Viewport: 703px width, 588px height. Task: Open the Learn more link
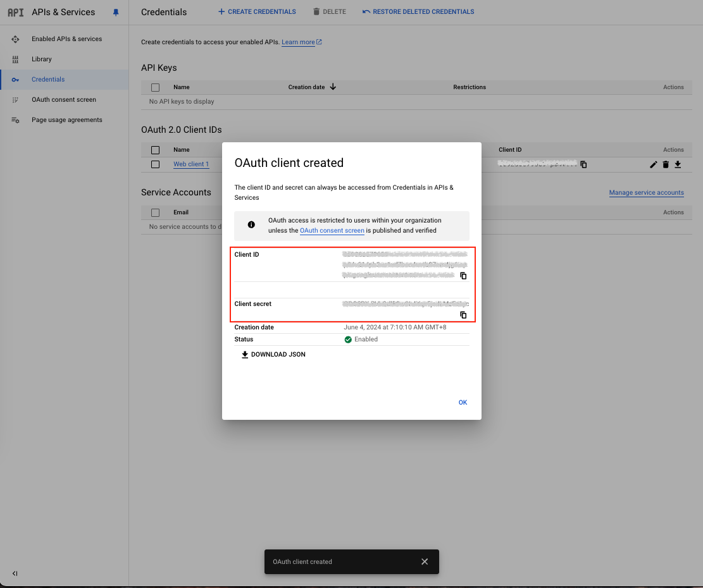coord(301,42)
